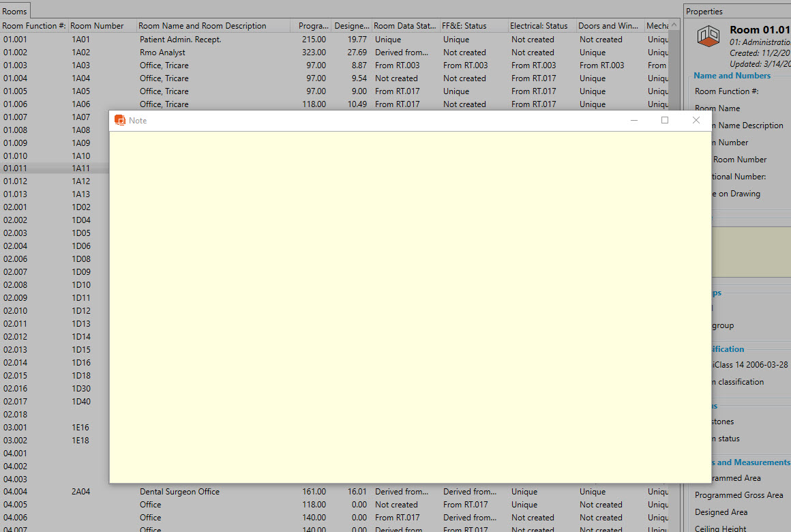Select the Dental Surgeon Office row
Image resolution: width=791 pixels, height=532 pixels.
[179, 492]
